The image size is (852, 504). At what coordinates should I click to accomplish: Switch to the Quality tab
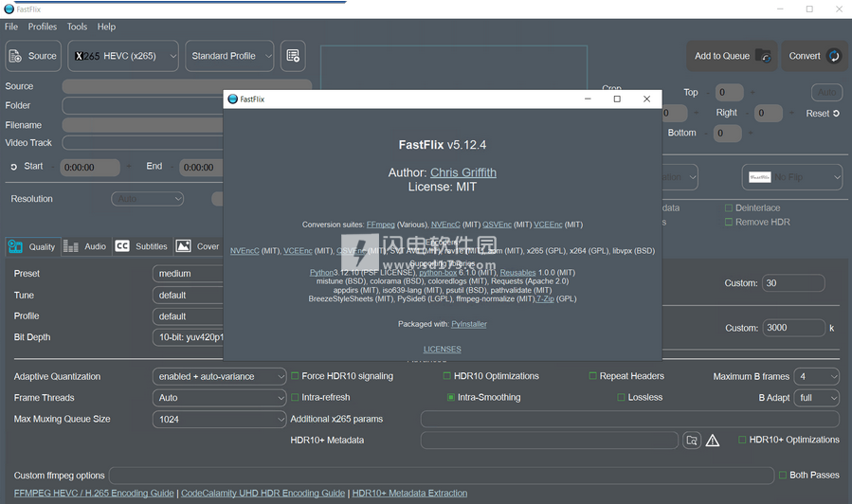tap(32, 246)
